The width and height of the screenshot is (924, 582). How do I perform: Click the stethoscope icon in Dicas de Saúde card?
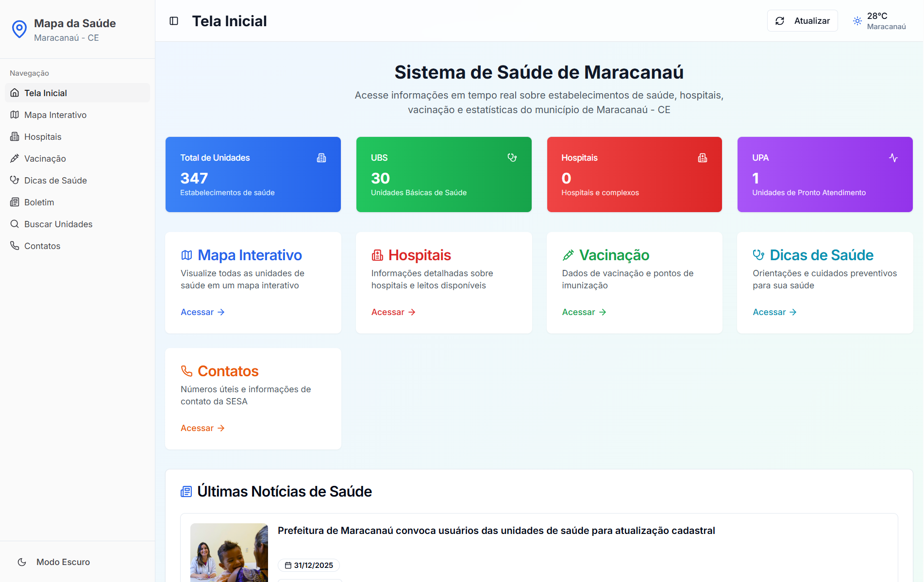coord(758,255)
